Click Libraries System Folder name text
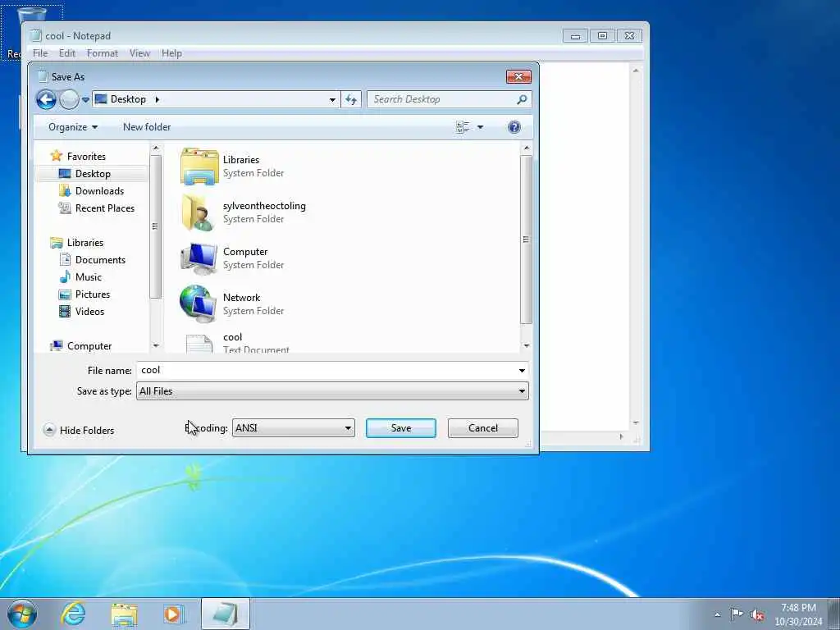 point(241,160)
